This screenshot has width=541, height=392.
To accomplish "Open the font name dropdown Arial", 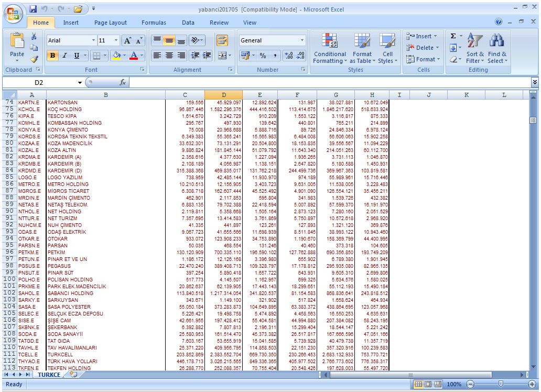I will (93, 40).
